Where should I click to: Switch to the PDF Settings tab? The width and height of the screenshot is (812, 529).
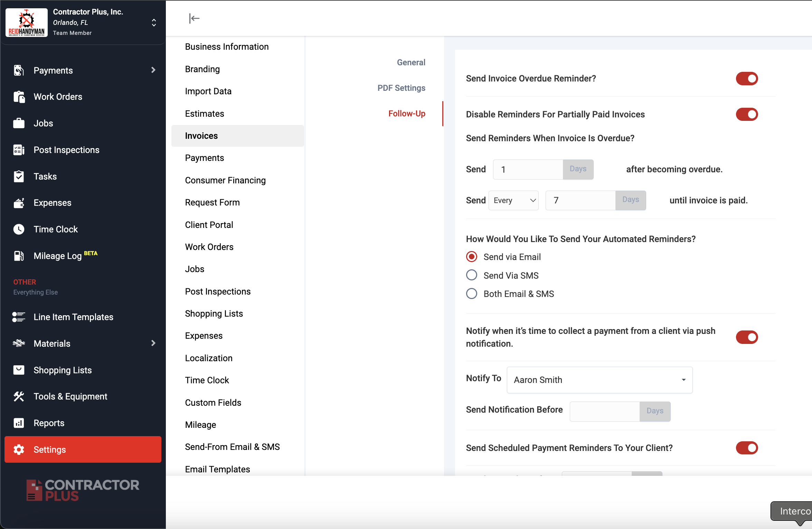pyautogui.click(x=401, y=88)
